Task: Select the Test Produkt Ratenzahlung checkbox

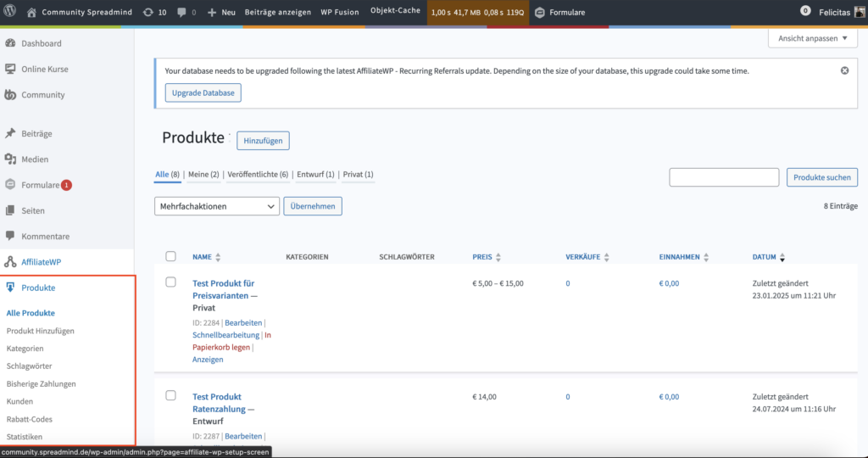Action: tap(170, 396)
